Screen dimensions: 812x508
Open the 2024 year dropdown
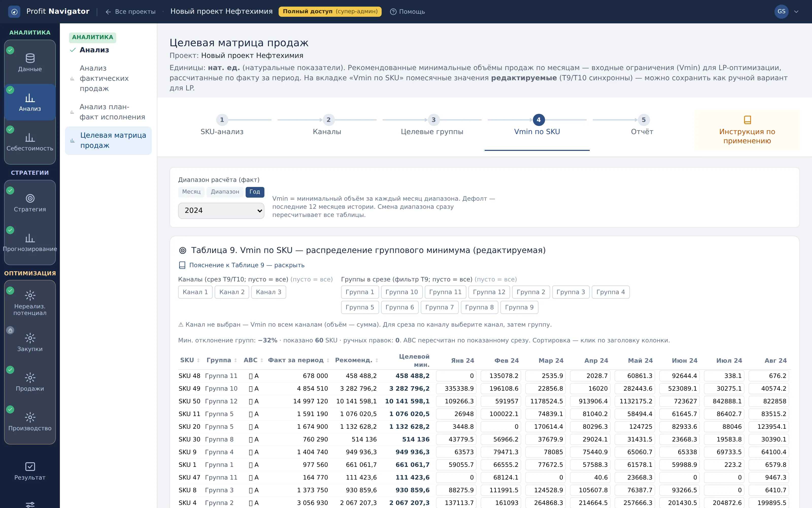(221, 211)
